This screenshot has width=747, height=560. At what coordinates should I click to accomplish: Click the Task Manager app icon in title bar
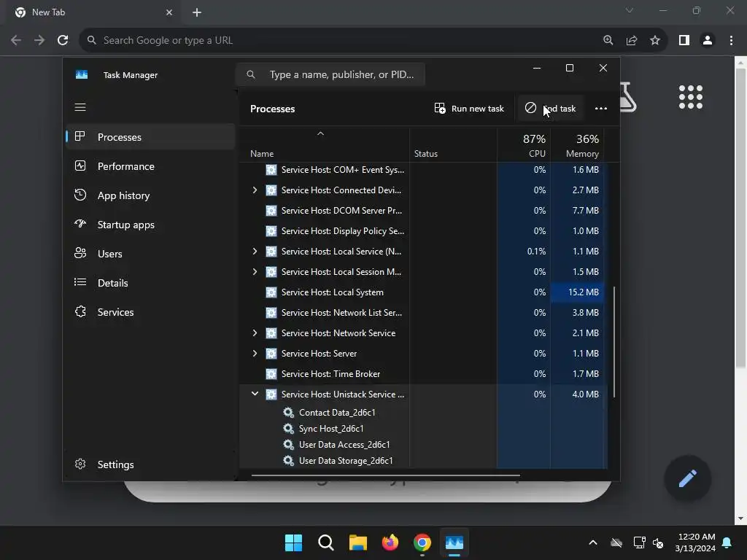pos(82,75)
